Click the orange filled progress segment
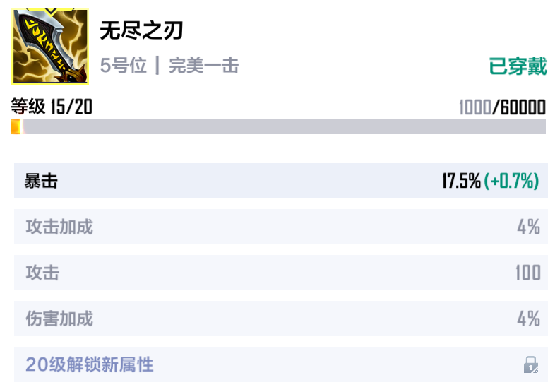Screen dimensions: 555x392 tap(16, 126)
